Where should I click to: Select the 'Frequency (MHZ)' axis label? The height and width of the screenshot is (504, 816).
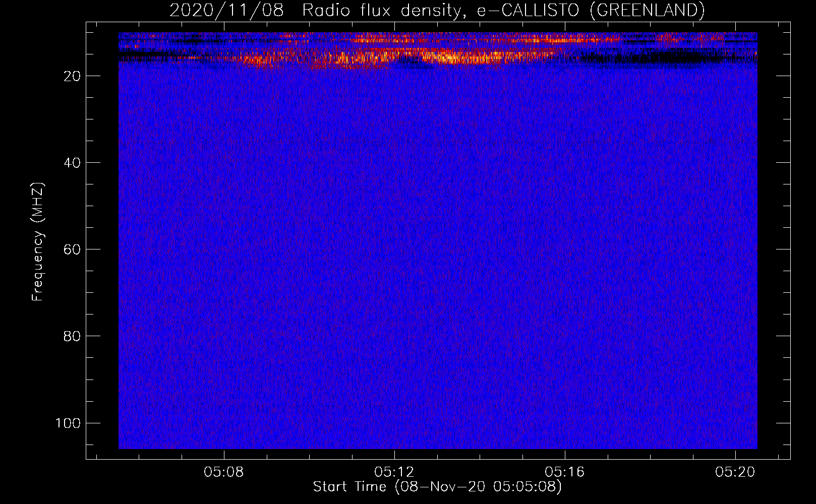pyautogui.click(x=38, y=242)
